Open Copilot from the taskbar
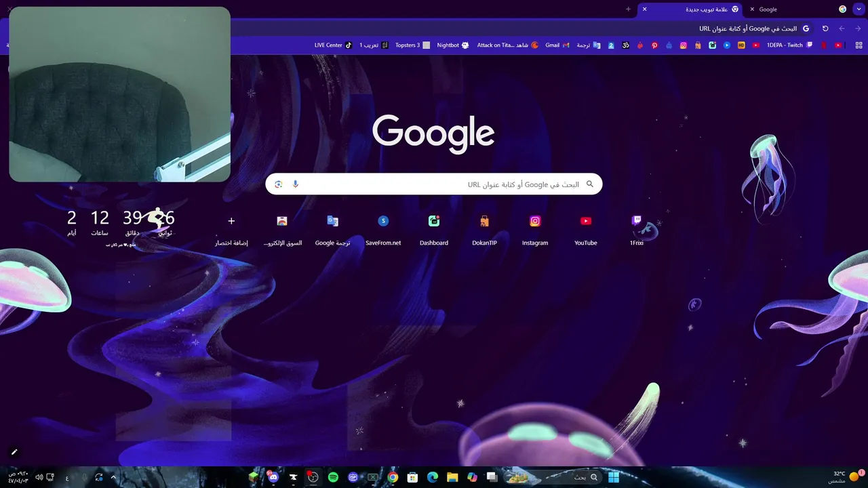 472,477
